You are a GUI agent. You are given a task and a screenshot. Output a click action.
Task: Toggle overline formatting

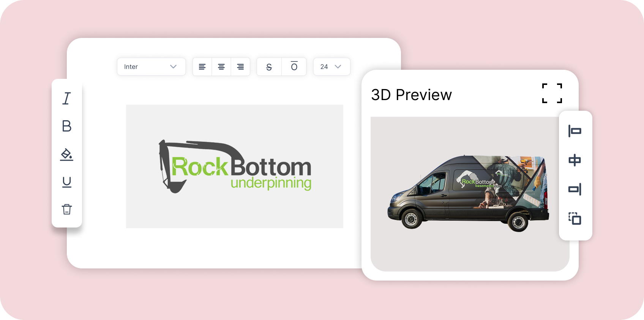point(294,67)
